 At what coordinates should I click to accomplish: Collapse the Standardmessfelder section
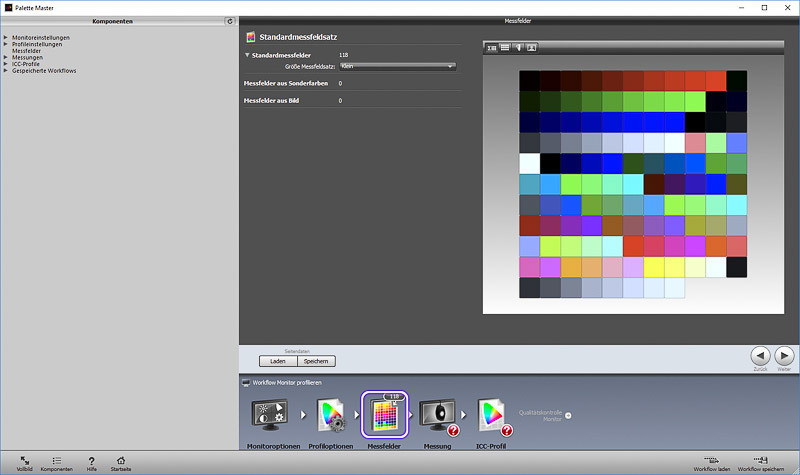[x=247, y=55]
